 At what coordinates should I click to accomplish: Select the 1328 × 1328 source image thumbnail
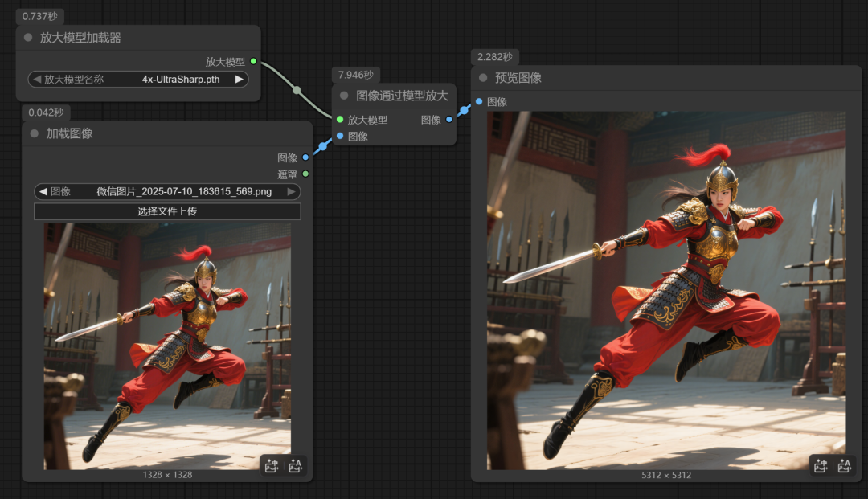click(x=167, y=346)
